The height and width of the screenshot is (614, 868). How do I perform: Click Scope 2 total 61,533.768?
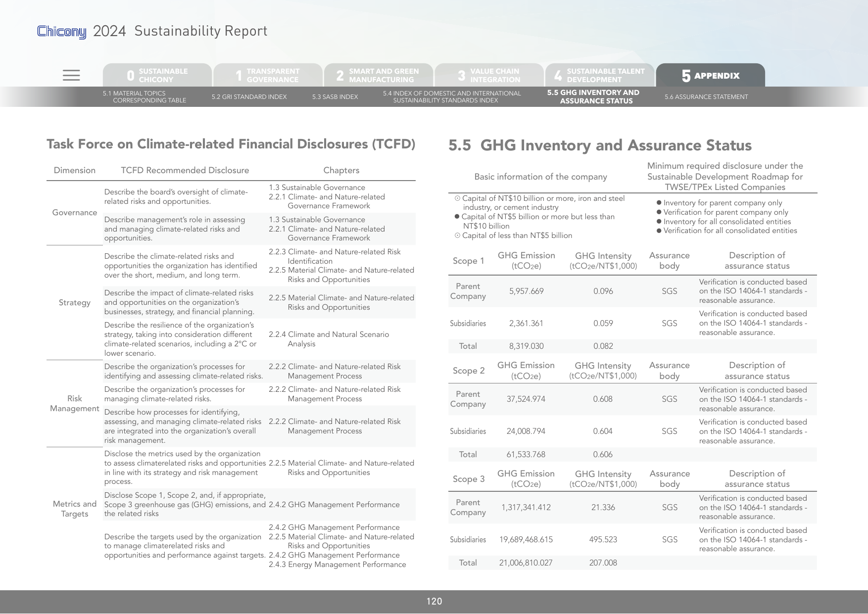click(526, 455)
